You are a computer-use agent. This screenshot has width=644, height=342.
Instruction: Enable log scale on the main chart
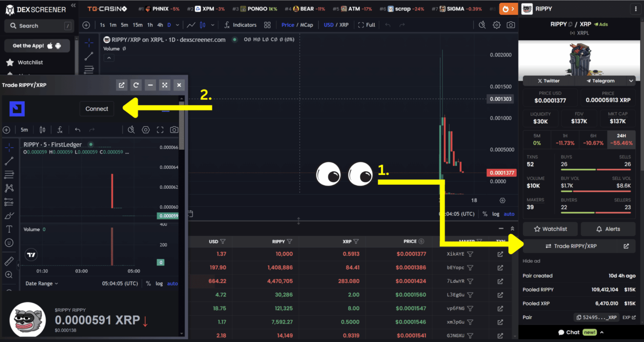[496, 214]
